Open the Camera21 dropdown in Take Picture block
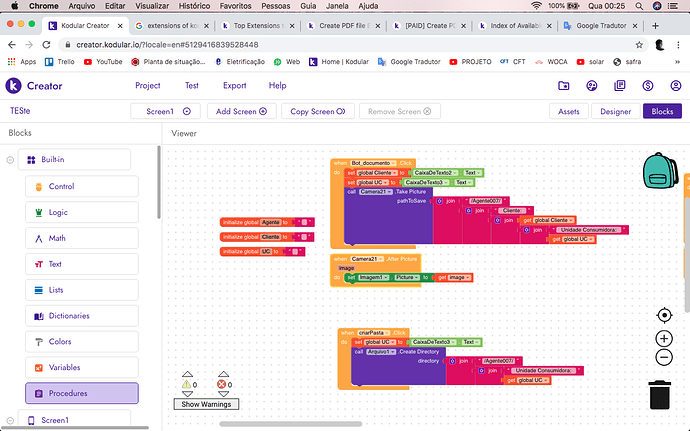Image resolution: width=690 pixels, height=431 pixels. click(x=376, y=192)
